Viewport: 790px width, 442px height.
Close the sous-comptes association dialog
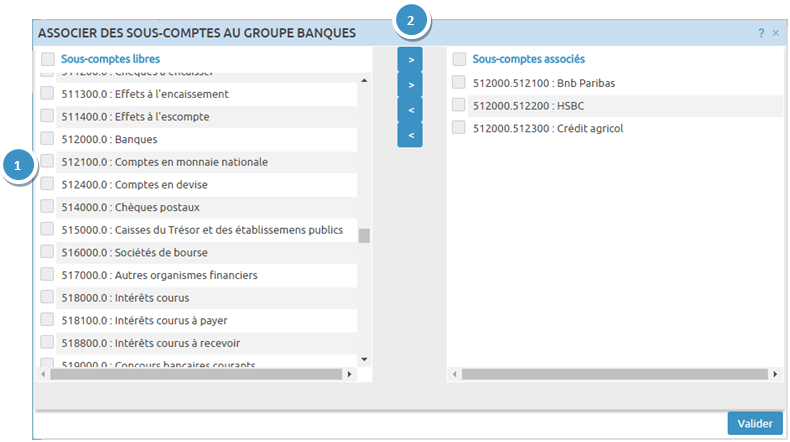776,33
